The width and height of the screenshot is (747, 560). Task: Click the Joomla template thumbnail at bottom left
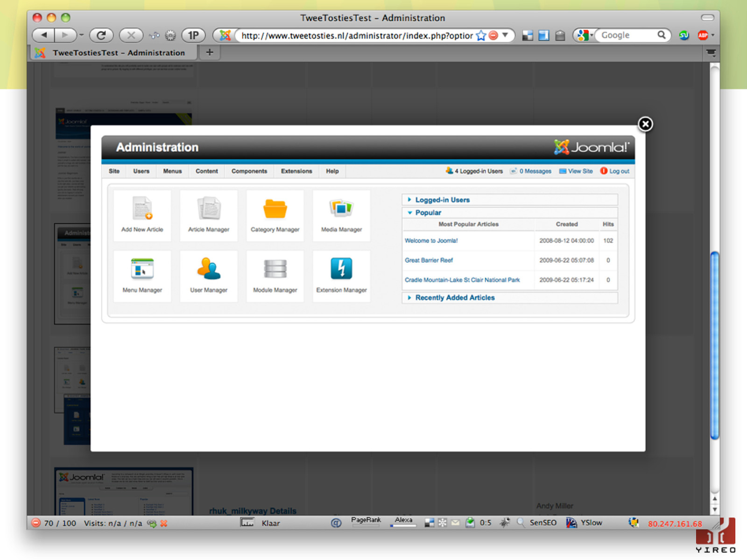click(124, 491)
